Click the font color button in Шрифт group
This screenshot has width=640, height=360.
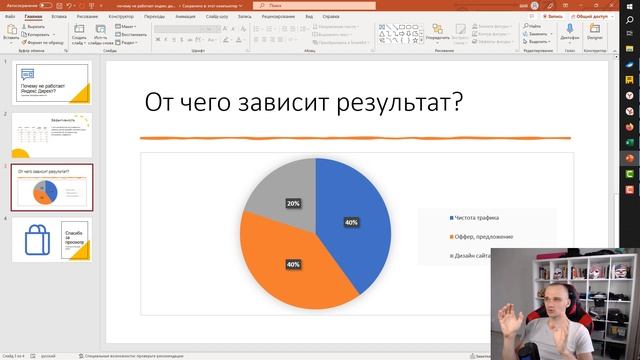pos(239,40)
